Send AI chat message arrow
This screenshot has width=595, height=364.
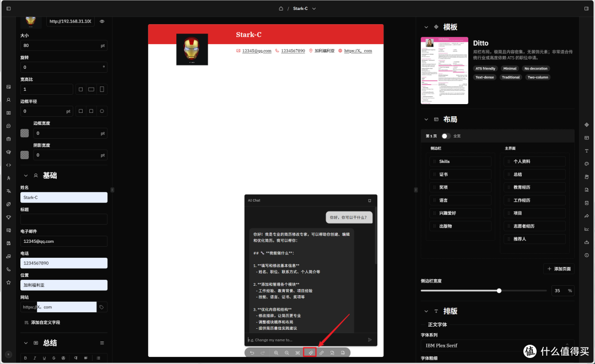[370, 340]
